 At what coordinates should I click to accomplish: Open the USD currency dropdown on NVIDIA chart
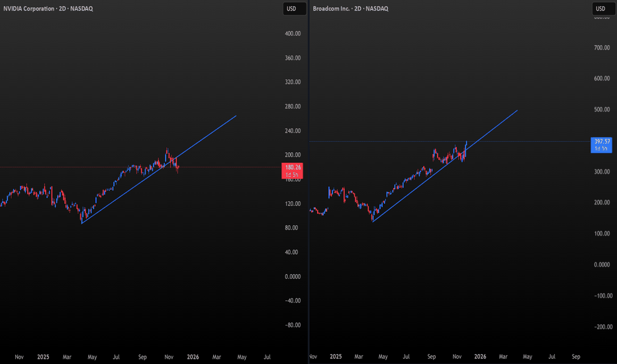[291, 9]
